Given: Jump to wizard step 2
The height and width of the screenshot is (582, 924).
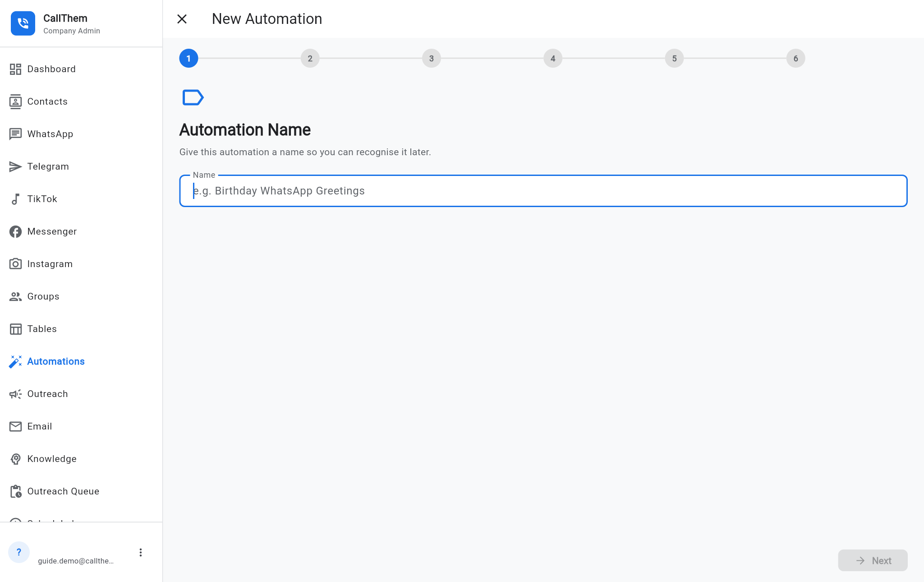Looking at the screenshot, I should click(310, 58).
